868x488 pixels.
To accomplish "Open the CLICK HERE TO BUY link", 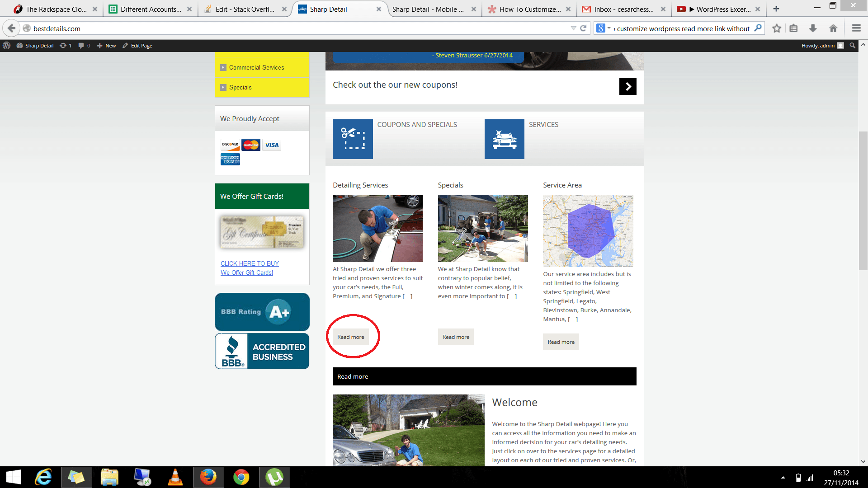I will point(250,263).
